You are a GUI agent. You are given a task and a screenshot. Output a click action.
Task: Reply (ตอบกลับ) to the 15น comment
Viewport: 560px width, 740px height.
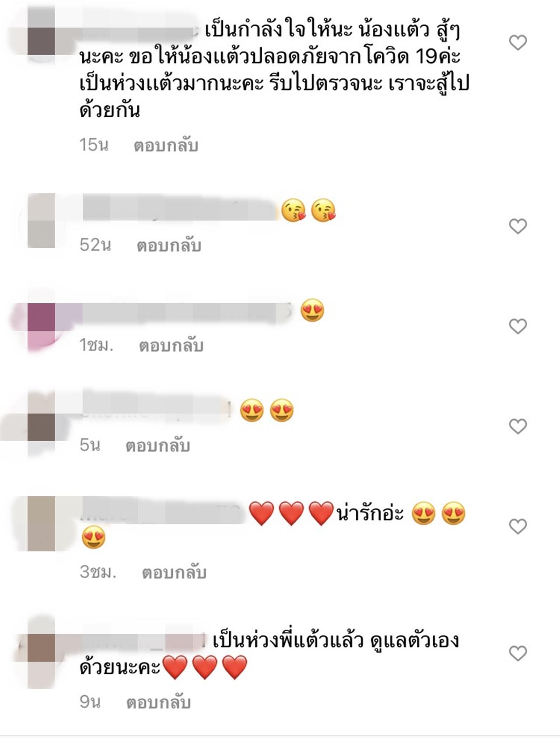(x=166, y=146)
